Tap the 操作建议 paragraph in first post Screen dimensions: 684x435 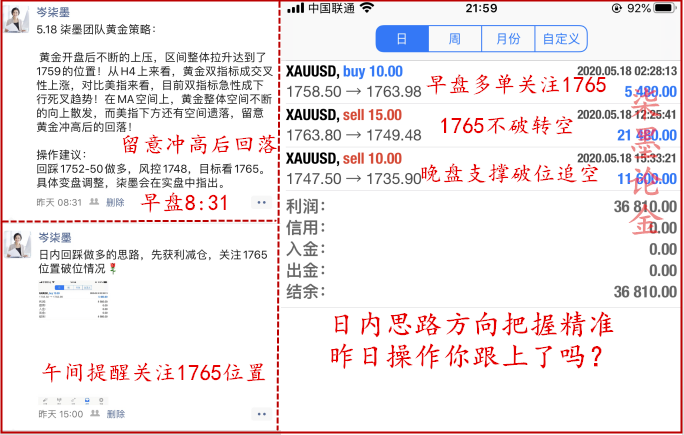(x=151, y=168)
